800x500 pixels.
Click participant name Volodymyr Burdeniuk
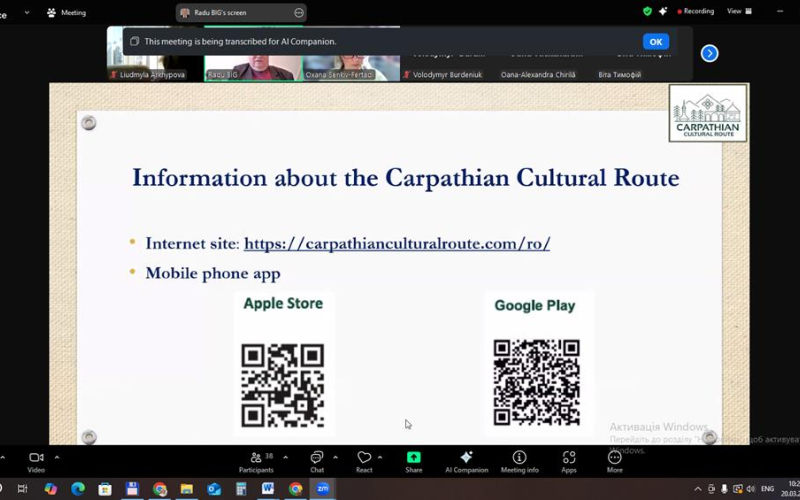(x=447, y=74)
